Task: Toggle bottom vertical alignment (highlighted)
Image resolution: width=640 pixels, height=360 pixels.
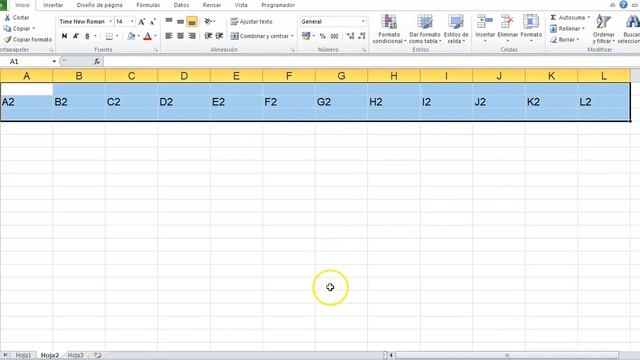Action: 192,21
